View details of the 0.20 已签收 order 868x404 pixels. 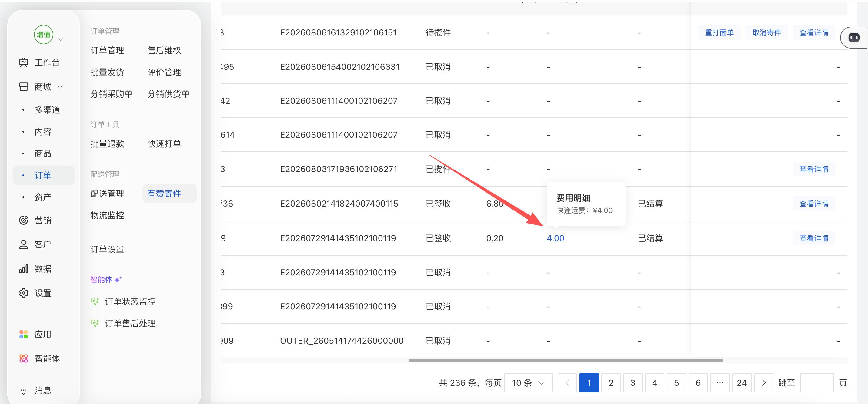[814, 238]
